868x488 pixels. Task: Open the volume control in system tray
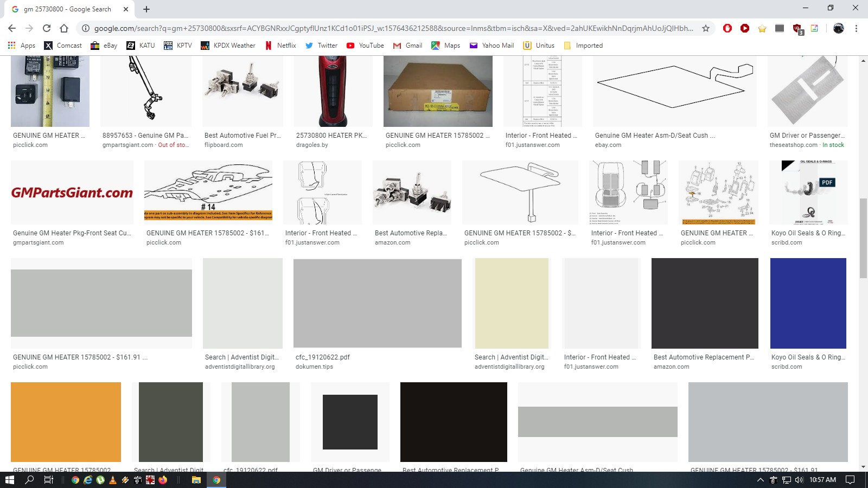[799, 480]
